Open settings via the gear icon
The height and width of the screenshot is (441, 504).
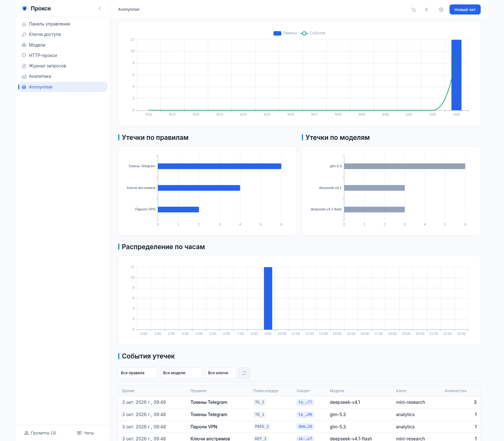441,9
